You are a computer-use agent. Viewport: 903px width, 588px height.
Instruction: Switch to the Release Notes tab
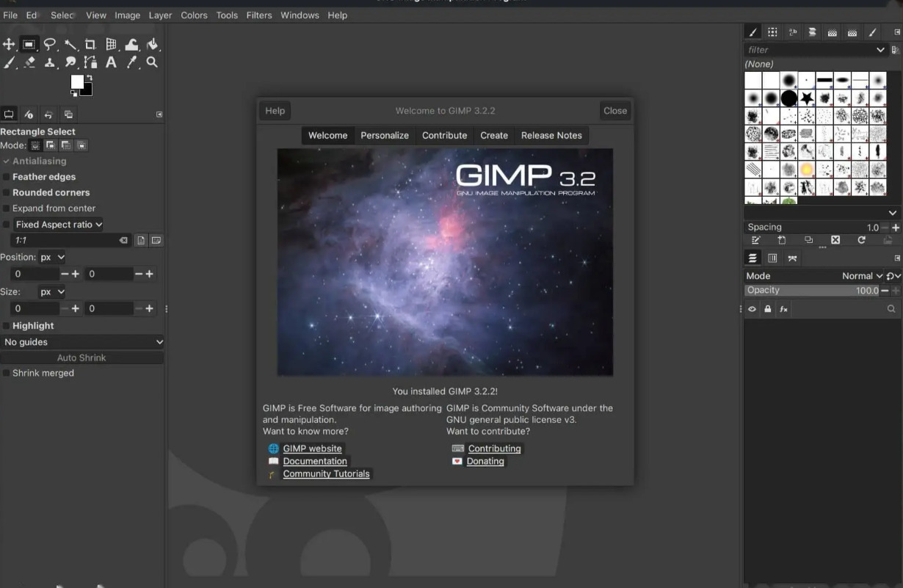(551, 135)
